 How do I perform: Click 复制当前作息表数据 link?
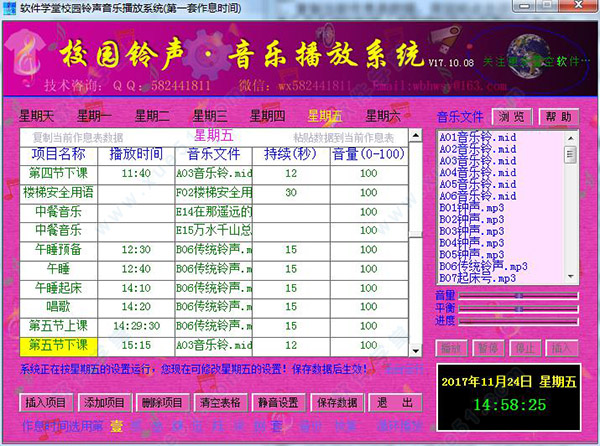(x=78, y=137)
